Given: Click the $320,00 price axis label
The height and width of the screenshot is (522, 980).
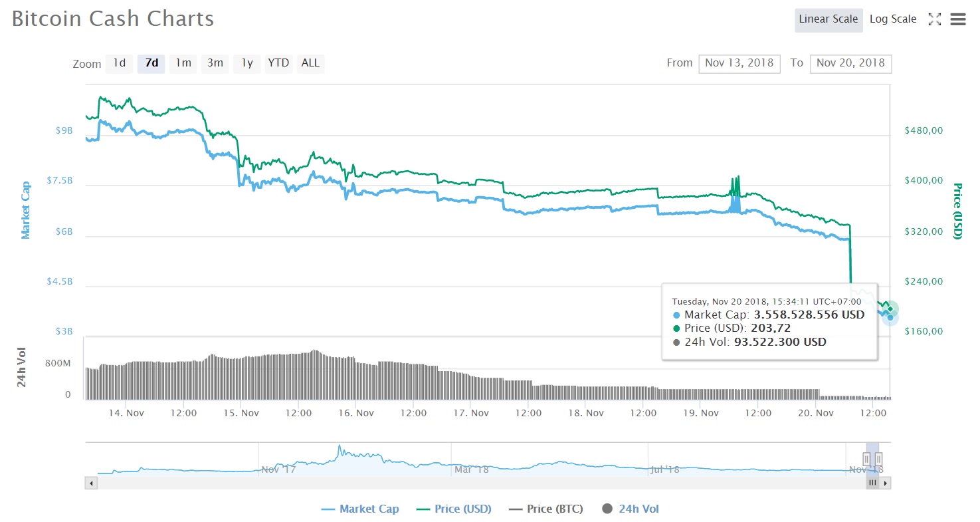Looking at the screenshot, I should point(924,231).
